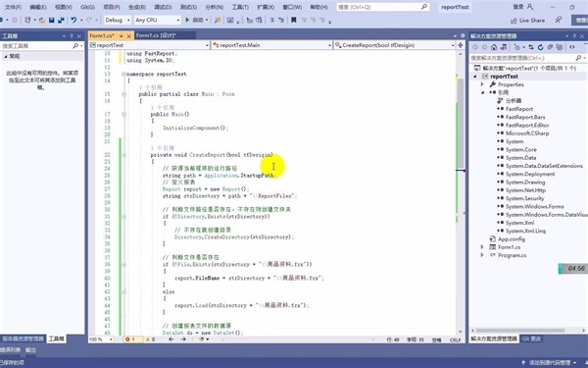Screen dimensions: 588x368
Task: Open the 文件(F) menu
Action: tap(13, 7)
